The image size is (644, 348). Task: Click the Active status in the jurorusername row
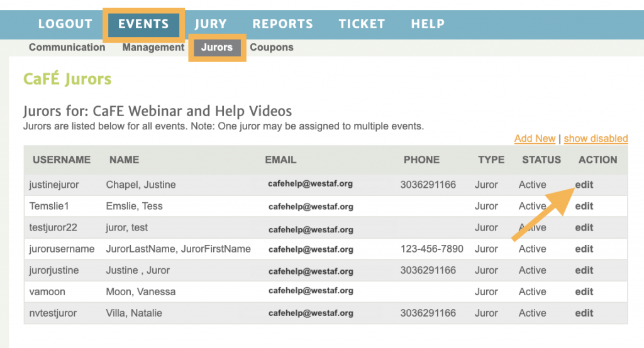[532, 249]
